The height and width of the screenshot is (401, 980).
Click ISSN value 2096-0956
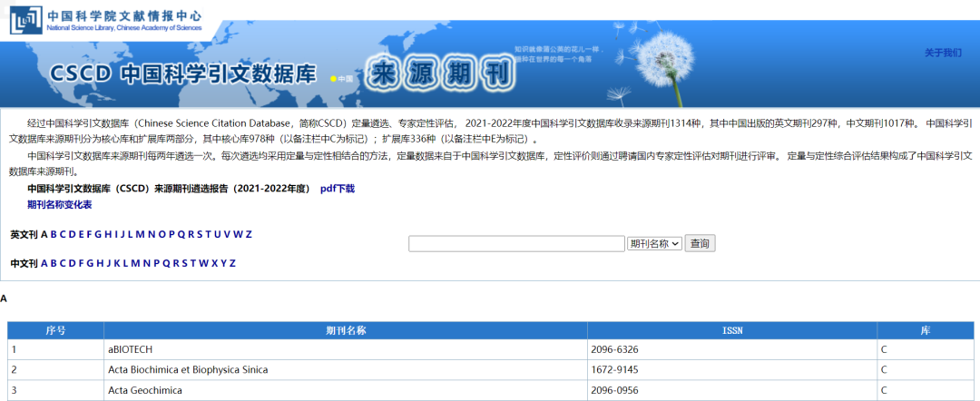[x=614, y=390]
